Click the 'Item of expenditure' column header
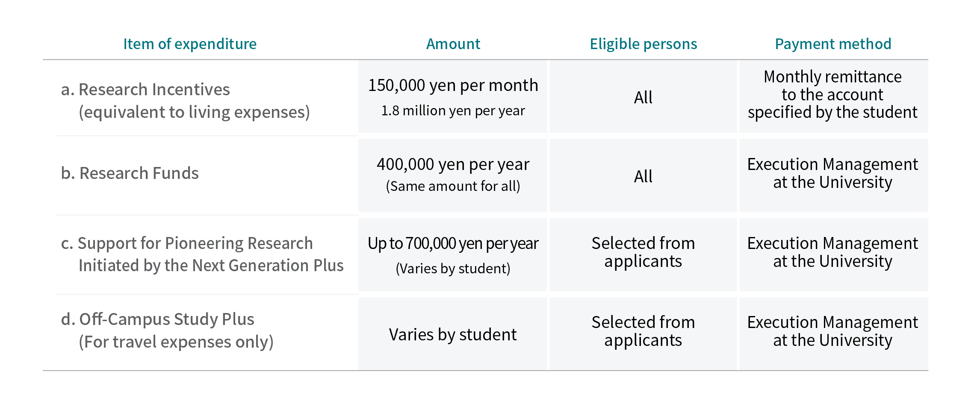This screenshot has height=401, width=980. [190, 44]
